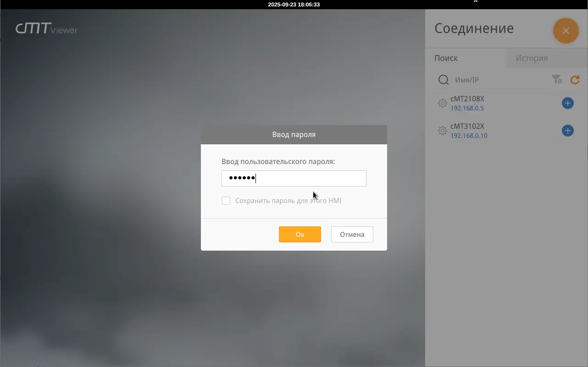588x367 pixels.
Task: Click the 192.168.0.10 IP address
Action: (469, 136)
